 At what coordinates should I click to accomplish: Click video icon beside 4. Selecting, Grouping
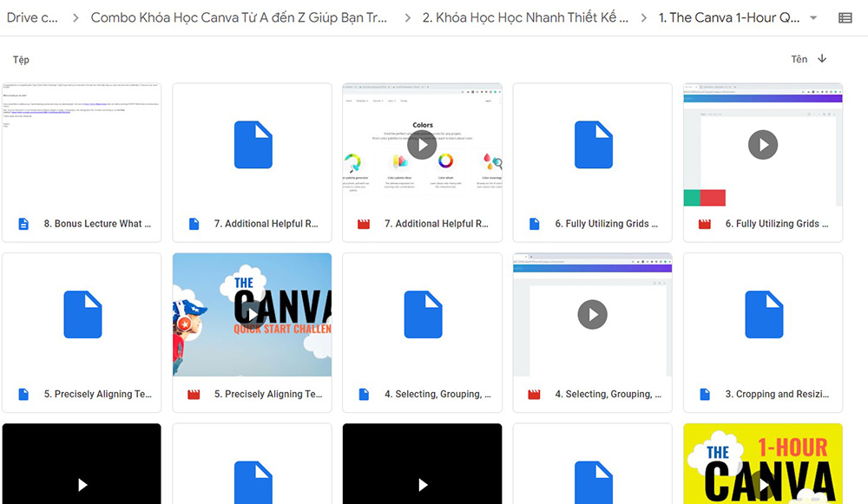tap(534, 395)
